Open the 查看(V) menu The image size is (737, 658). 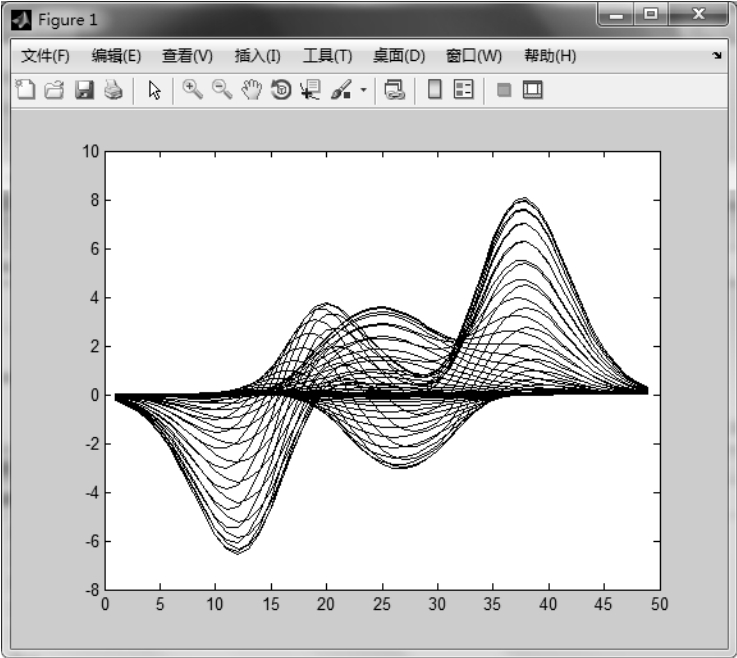[x=187, y=56]
